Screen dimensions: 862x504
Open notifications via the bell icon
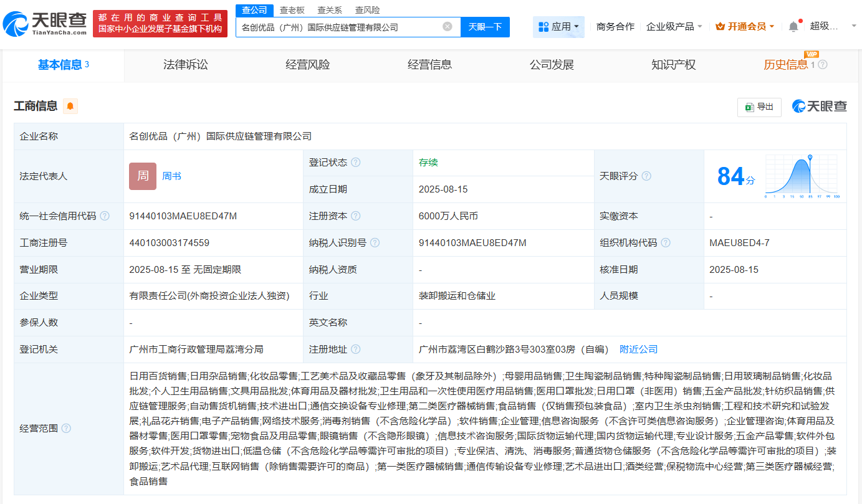coord(792,26)
